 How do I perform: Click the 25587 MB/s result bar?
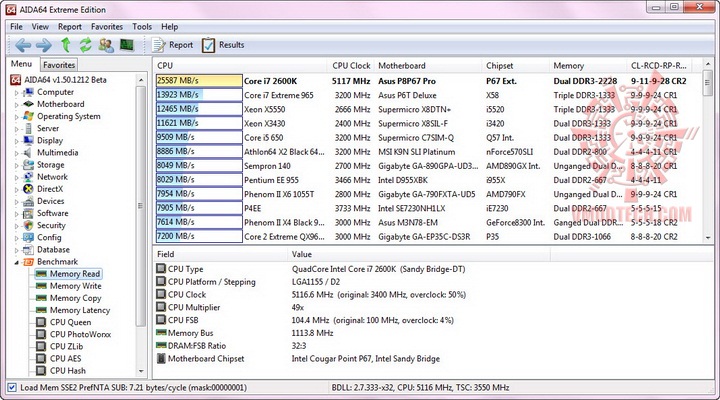click(199, 81)
